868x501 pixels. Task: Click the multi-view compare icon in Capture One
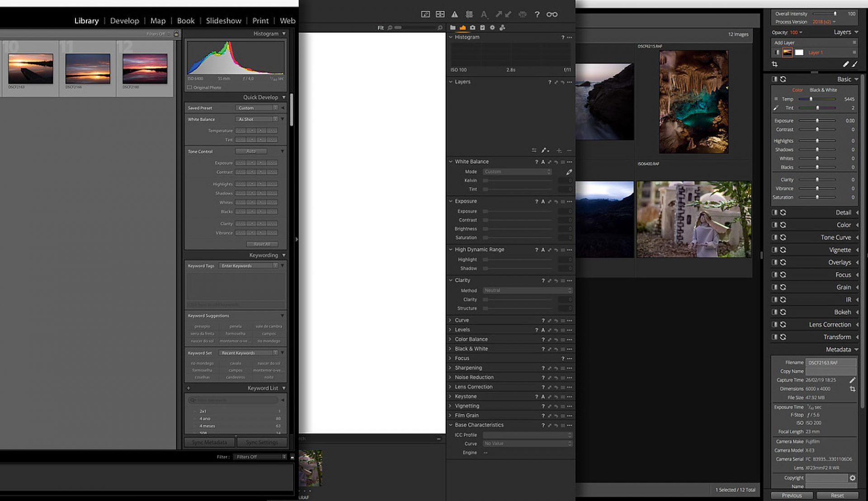pos(440,14)
